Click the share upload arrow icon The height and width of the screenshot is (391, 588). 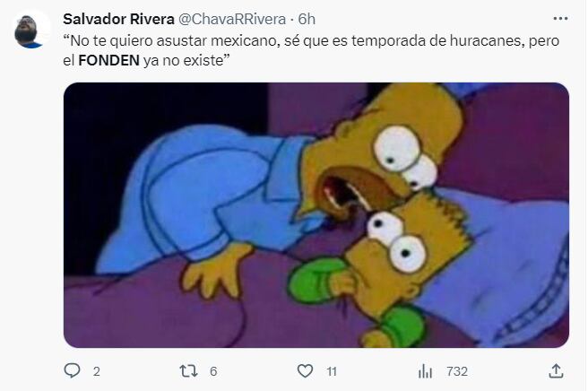point(556,370)
